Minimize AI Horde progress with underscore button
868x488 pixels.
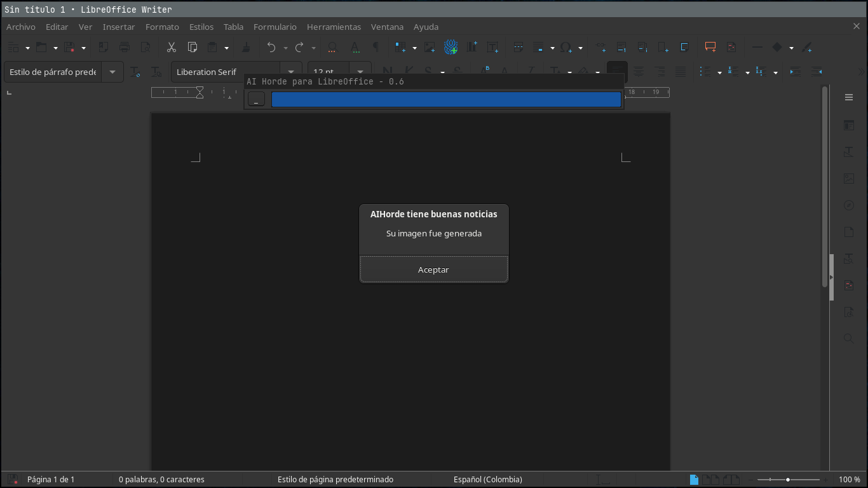tap(256, 99)
